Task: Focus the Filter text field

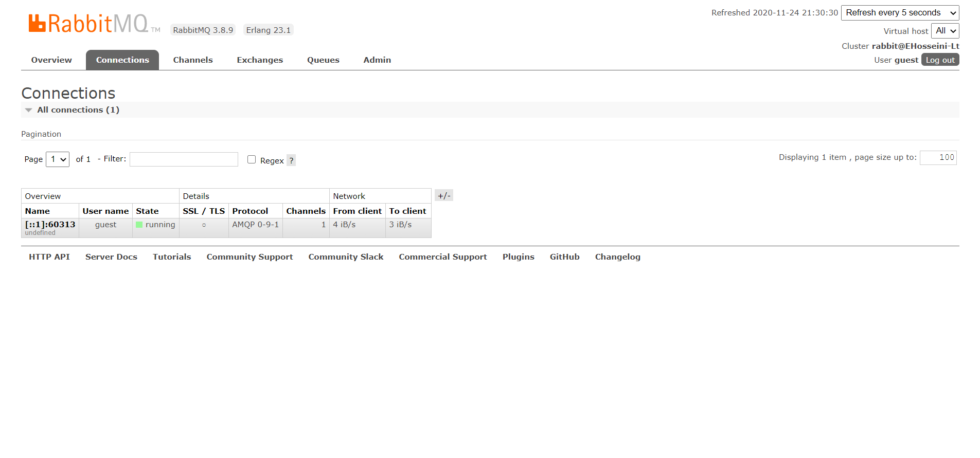Action: pyautogui.click(x=184, y=159)
